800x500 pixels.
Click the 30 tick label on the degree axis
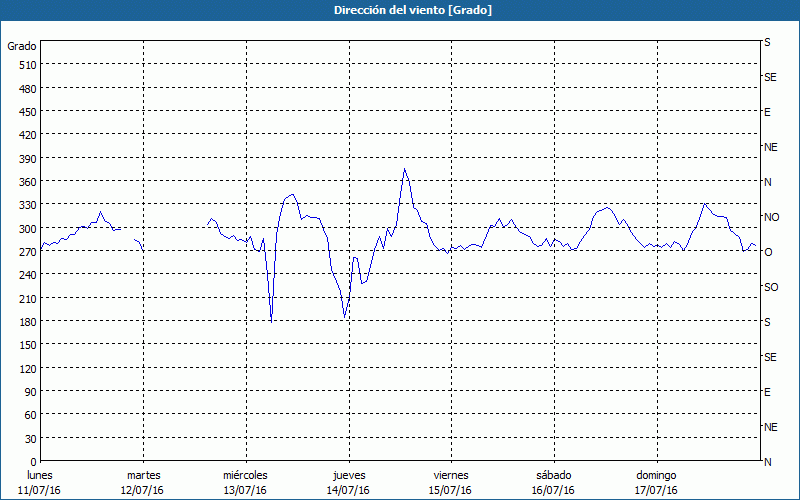click(30, 439)
